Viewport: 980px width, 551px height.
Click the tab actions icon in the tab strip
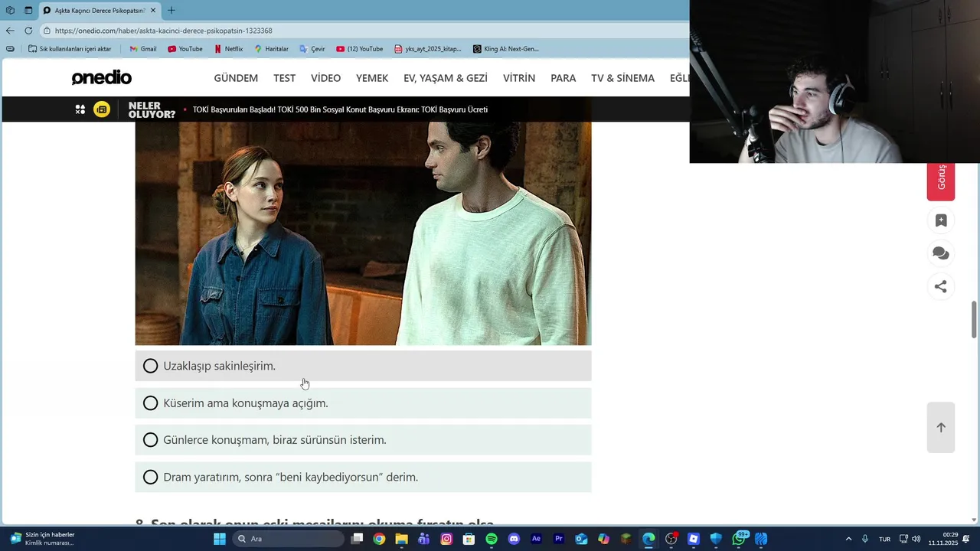click(28, 11)
